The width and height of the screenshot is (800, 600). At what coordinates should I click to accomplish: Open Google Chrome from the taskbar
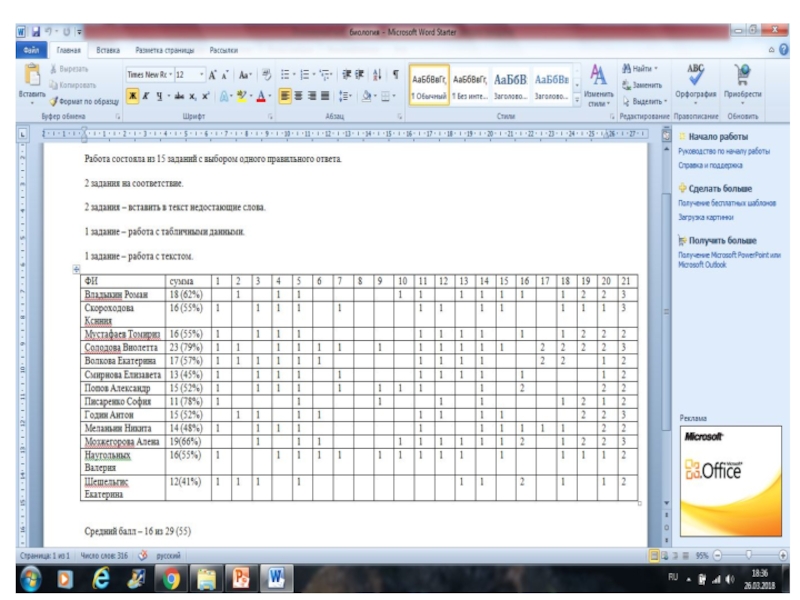pos(171,580)
